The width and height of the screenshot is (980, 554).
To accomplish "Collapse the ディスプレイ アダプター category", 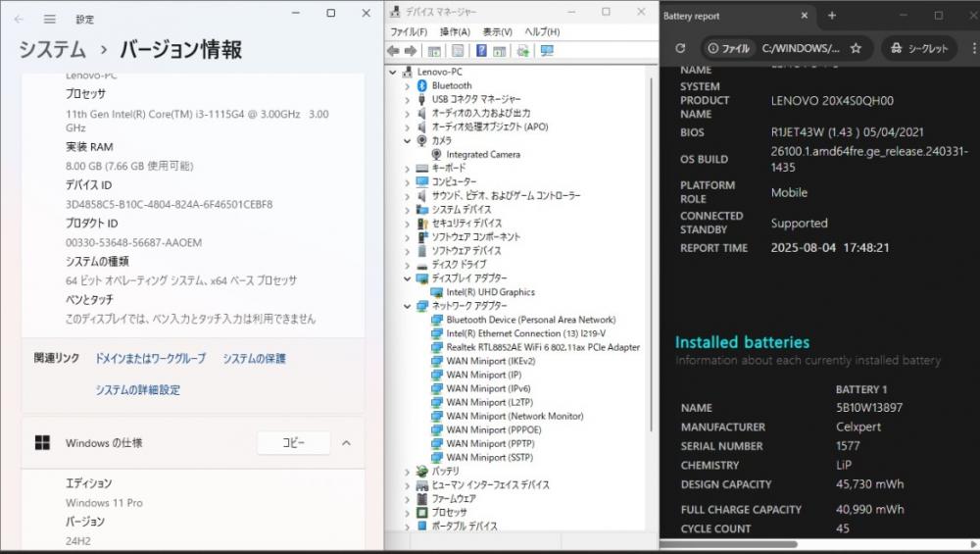I will point(408,278).
